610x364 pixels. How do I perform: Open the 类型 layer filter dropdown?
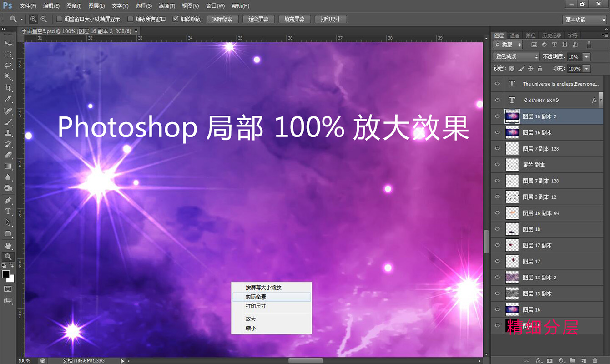tap(508, 45)
